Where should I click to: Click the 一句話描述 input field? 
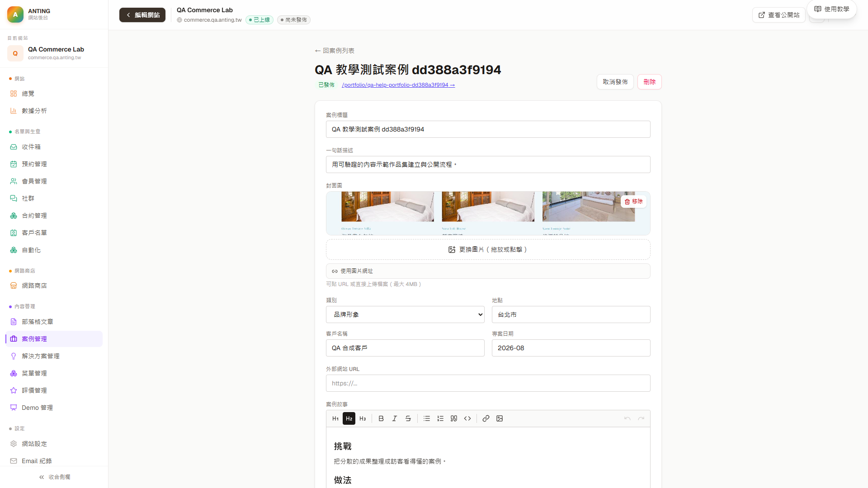tap(488, 164)
